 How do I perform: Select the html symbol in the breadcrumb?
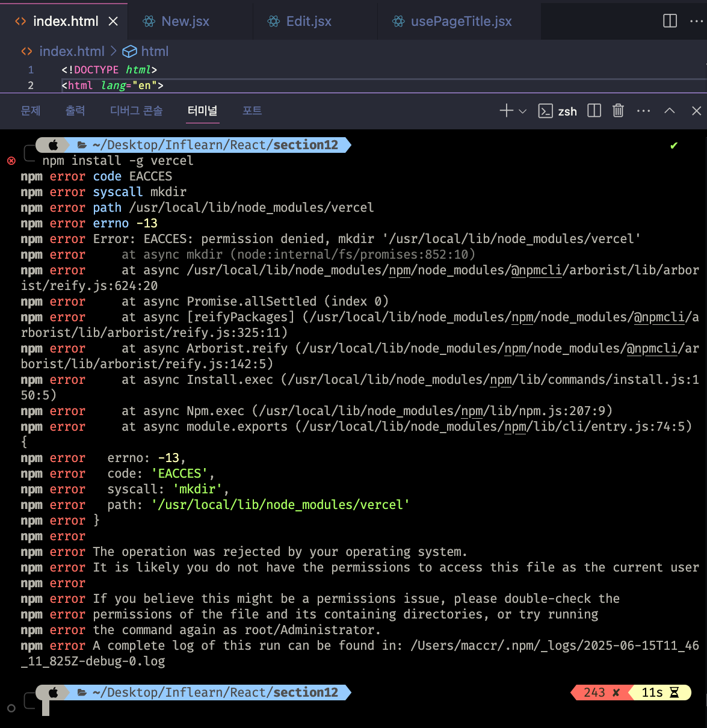[x=155, y=52]
